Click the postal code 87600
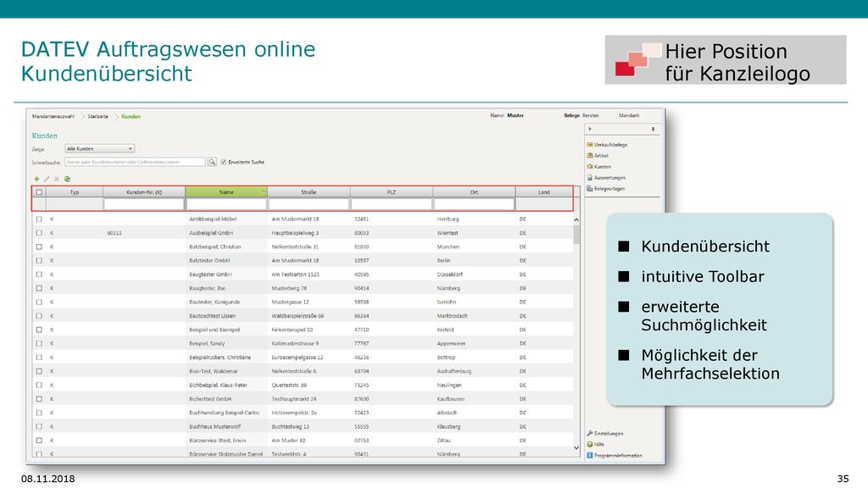Image resolution: width=868 pixels, height=488 pixels. tap(361, 399)
